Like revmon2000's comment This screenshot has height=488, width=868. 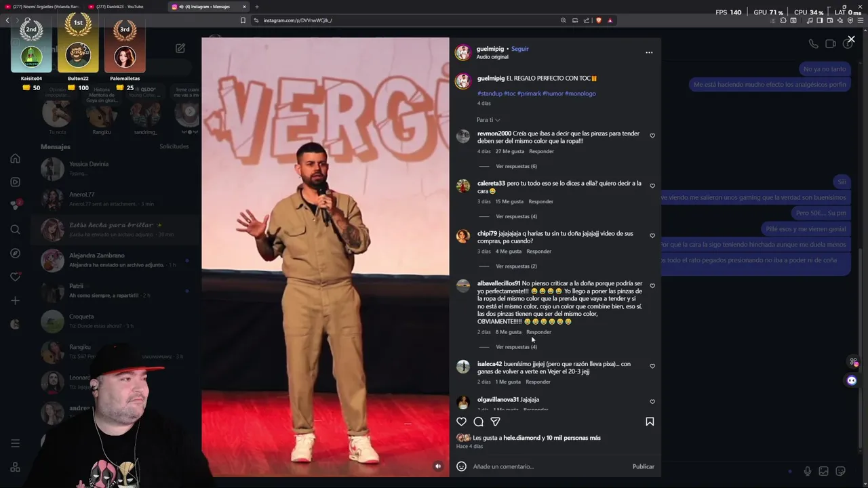pos(652,136)
